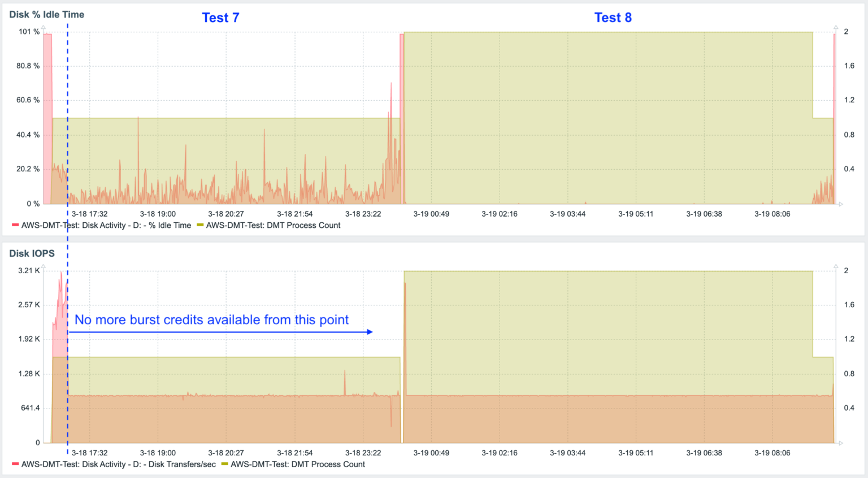Click the arrow at the end of the Disk IOPS x-axis
The image size is (868, 478).
tap(842, 443)
